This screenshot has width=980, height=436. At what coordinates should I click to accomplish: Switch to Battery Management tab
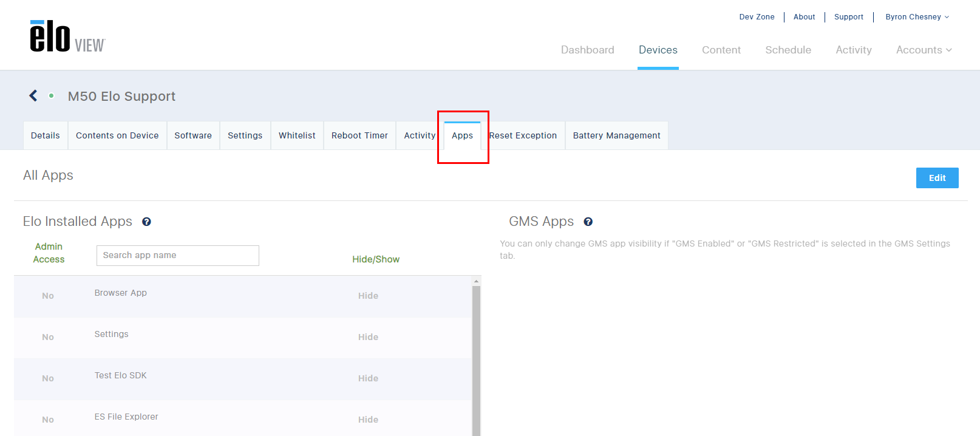click(616, 135)
